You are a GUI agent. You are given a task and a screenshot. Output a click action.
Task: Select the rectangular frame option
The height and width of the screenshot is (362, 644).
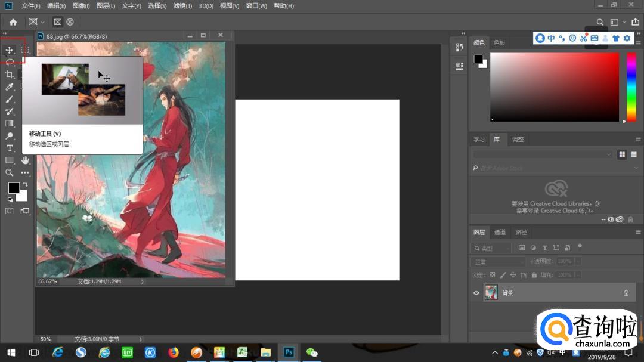pyautogui.click(x=58, y=22)
